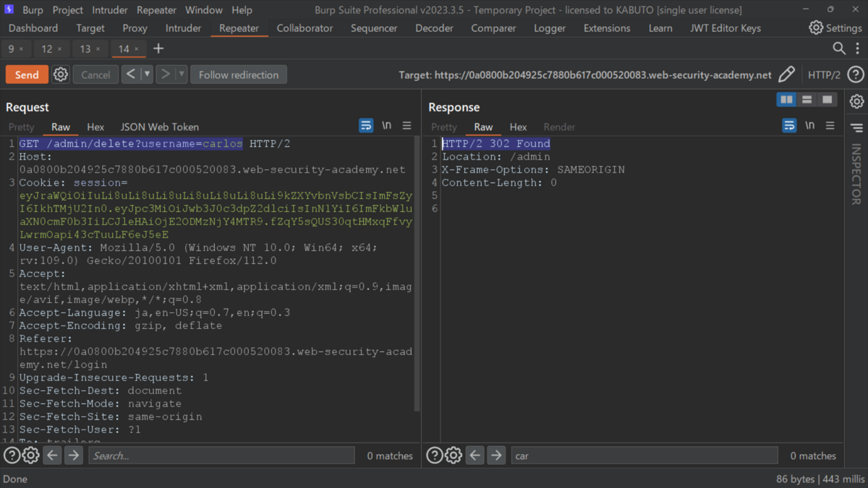The image size is (868, 488).
Task: Open request search settings gear
Action: [x=30, y=455]
